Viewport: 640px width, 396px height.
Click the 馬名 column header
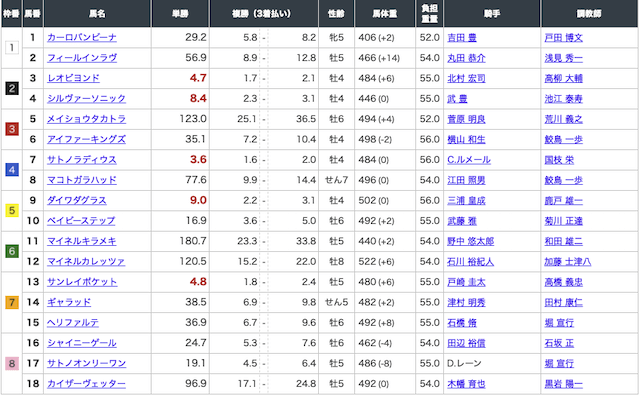97,13
